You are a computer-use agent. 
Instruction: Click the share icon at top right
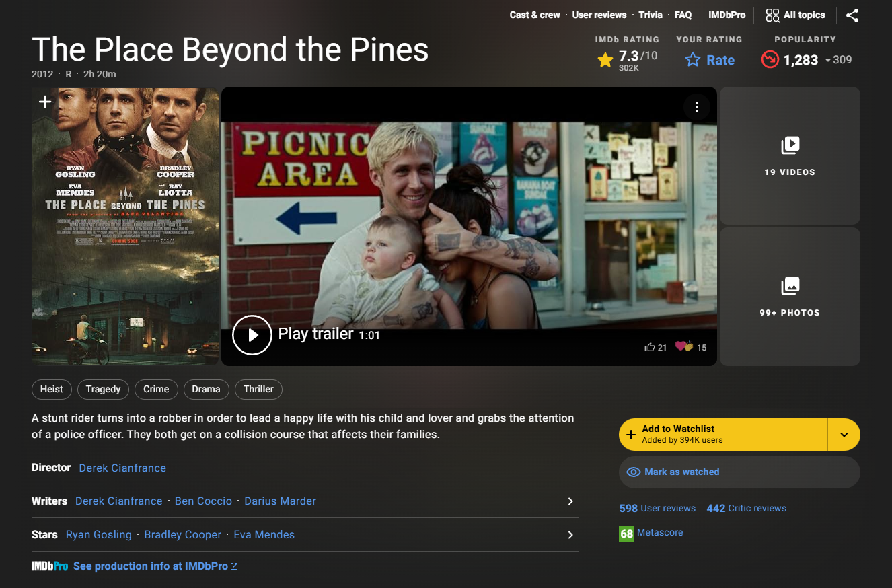coord(852,15)
